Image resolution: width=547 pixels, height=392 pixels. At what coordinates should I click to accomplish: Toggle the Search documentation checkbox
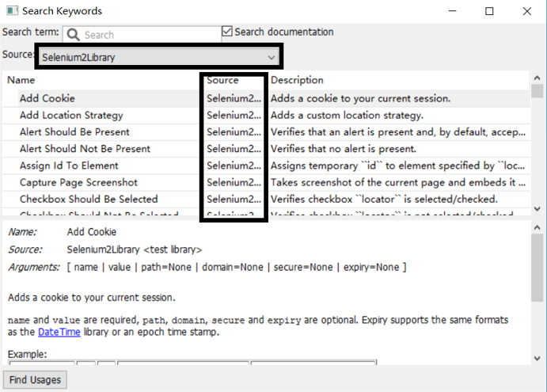pyautogui.click(x=227, y=32)
